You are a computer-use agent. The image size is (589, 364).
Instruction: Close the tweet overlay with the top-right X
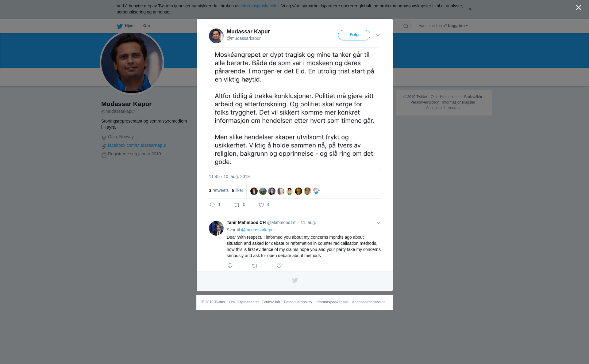pyautogui.click(x=579, y=7)
